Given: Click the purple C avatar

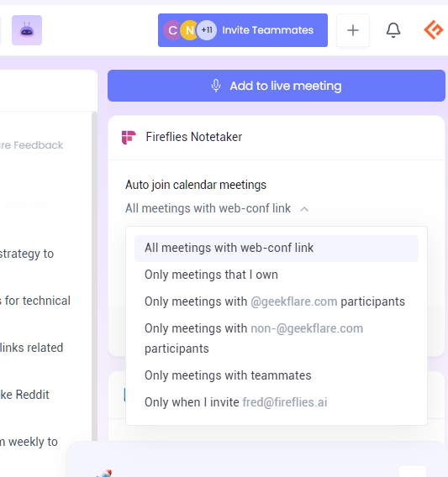Looking at the screenshot, I should point(172,30).
